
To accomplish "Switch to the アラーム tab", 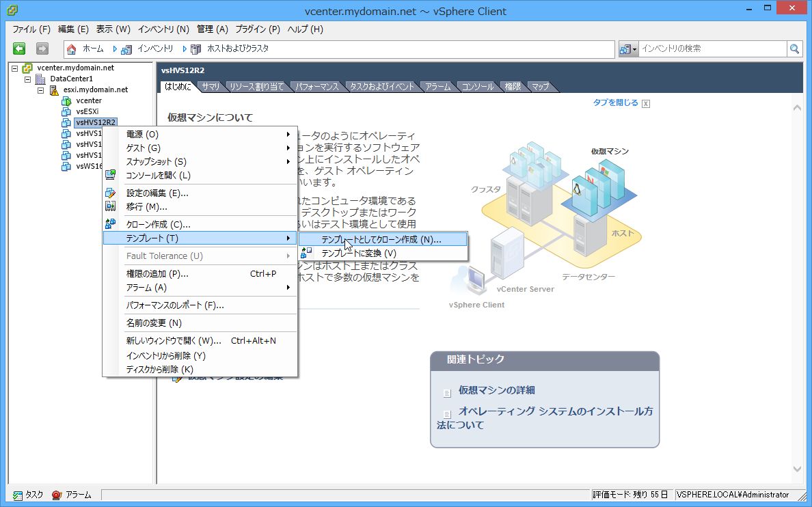I will (x=438, y=87).
